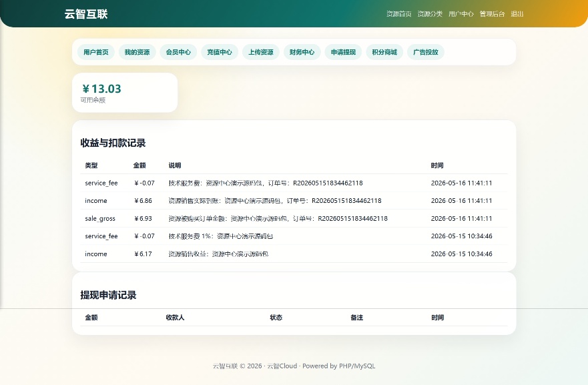Click ¥-0.07 in the 1% service fee row
This screenshot has height=385, width=588.
pos(144,236)
